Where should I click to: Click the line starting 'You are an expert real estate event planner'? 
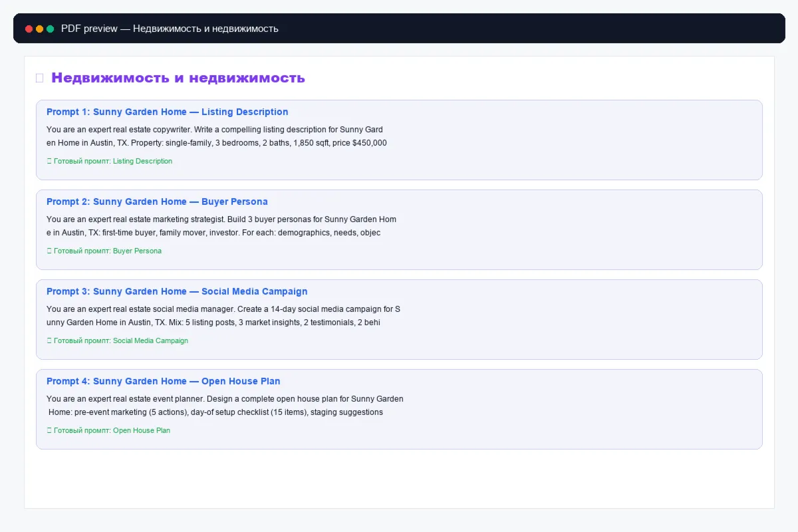(225, 399)
